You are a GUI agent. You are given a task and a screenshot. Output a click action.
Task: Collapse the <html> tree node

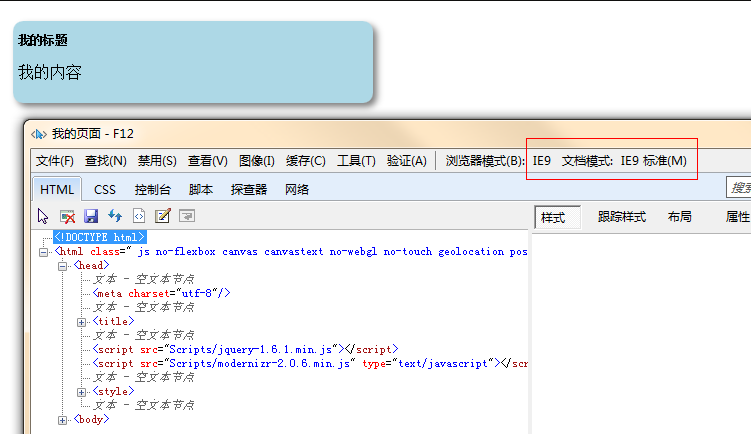43,252
